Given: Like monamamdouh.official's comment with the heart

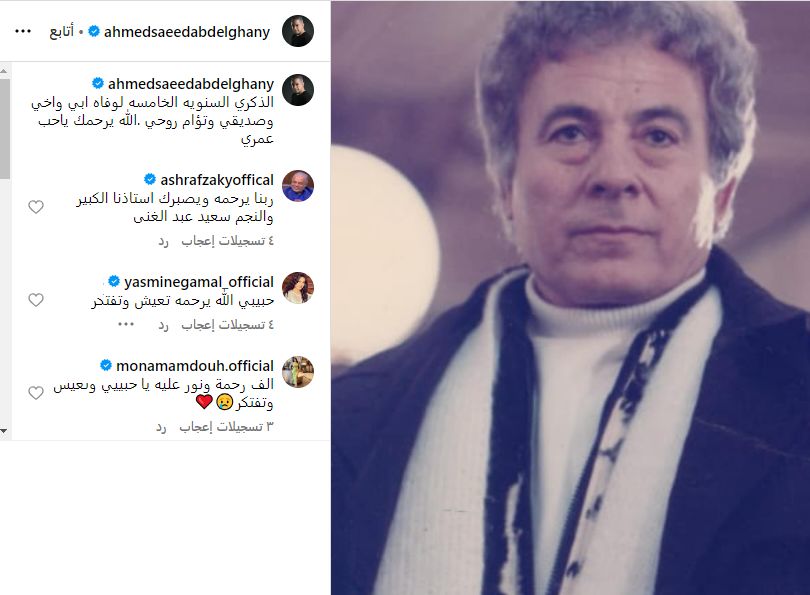Looking at the screenshot, I should click(36, 393).
